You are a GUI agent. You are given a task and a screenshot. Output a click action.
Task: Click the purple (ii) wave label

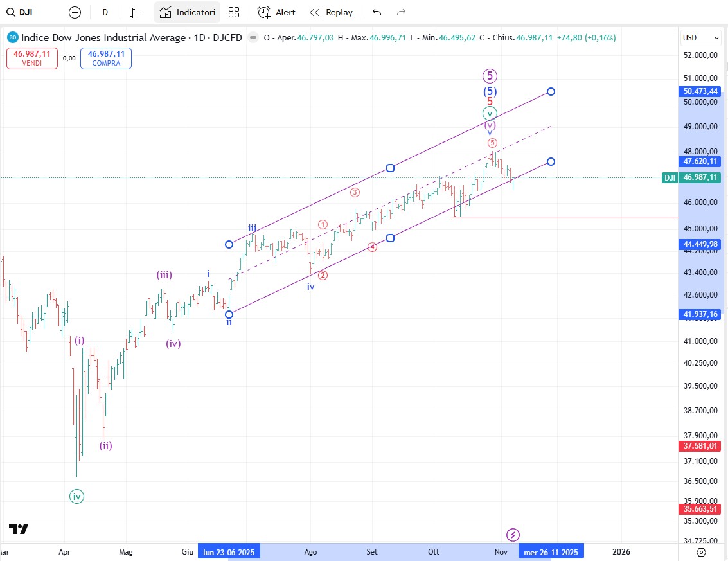pyautogui.click(x=105, y=446)
